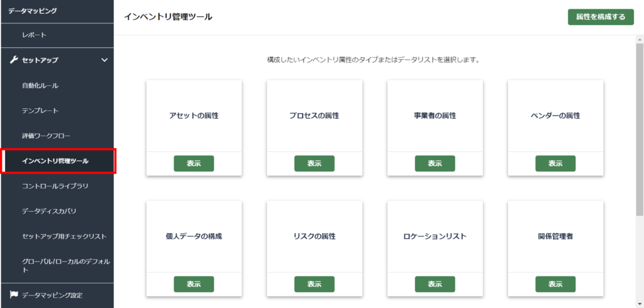This screenshot has height=308, width=644.
Task: Click the wrench icon beside セットアップ
Action: [14, 60]
